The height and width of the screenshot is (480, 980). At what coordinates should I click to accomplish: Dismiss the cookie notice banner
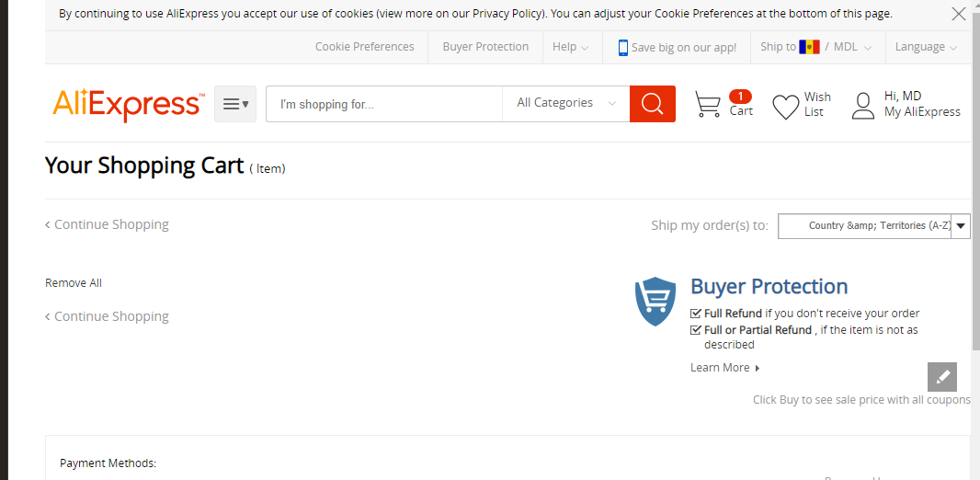(x=958, y=14)
